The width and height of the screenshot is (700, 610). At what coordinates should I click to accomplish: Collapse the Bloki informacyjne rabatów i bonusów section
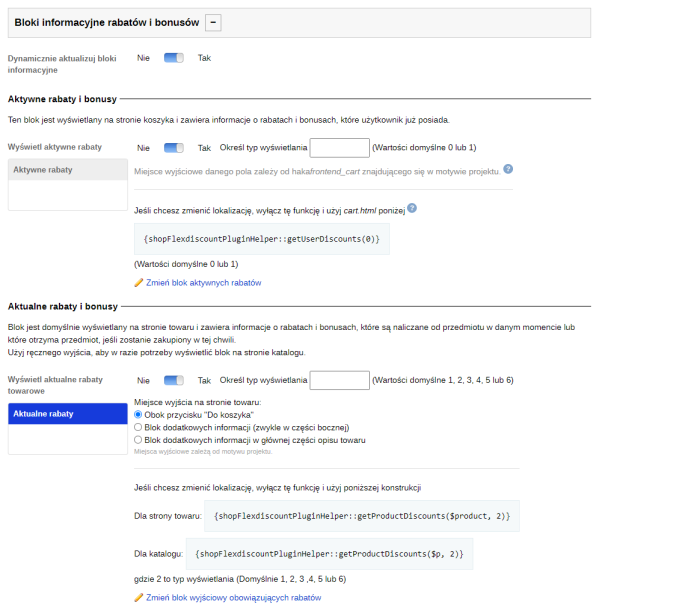214,22
